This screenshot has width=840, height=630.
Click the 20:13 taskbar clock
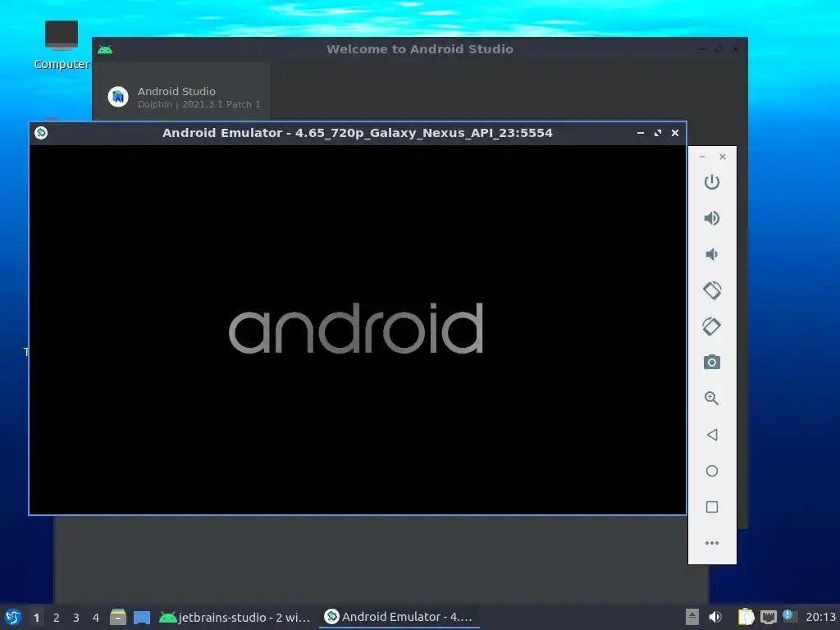820,617
